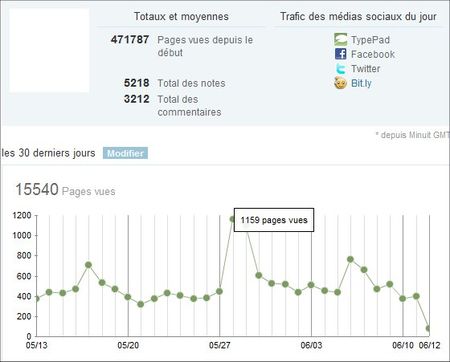
Task: Click the Bit.ly pufferfish icon
Action: [340, 83]
